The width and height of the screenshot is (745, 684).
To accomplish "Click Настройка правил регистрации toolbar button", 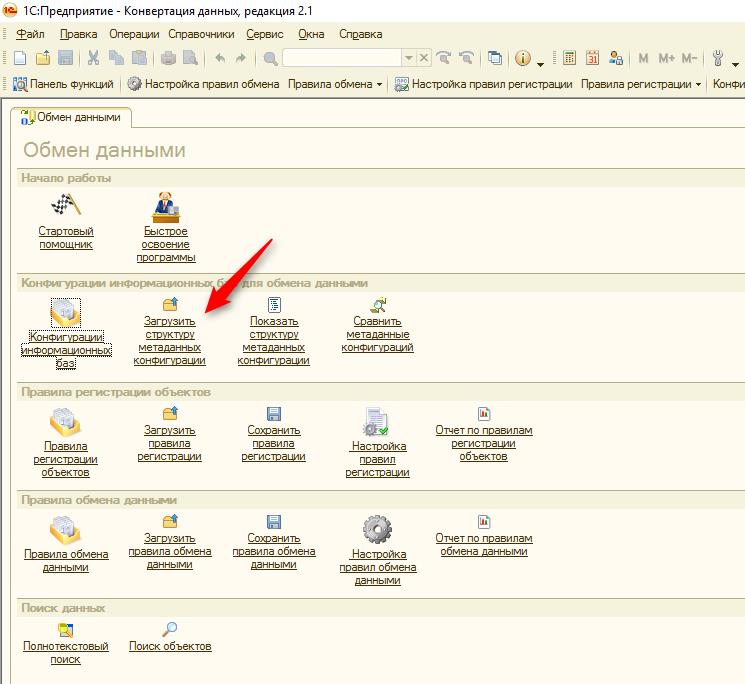I will pyautogui.click(x=484, y=84).
